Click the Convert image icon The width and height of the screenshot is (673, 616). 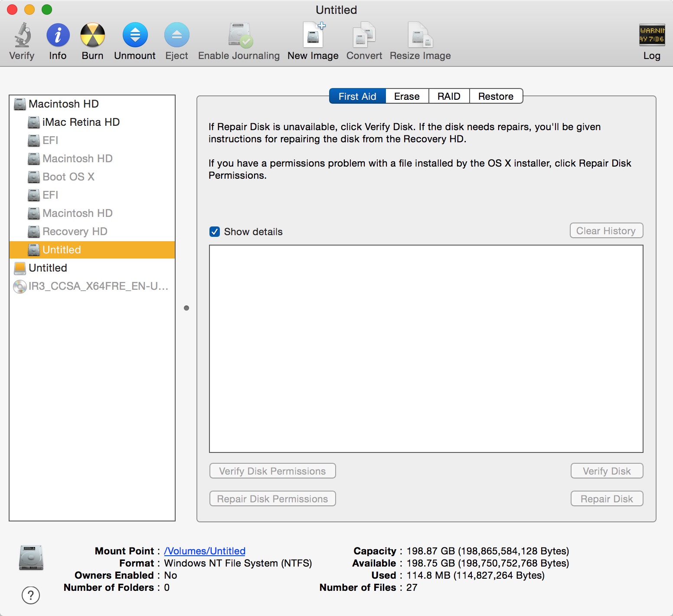(x=364, y=36)
